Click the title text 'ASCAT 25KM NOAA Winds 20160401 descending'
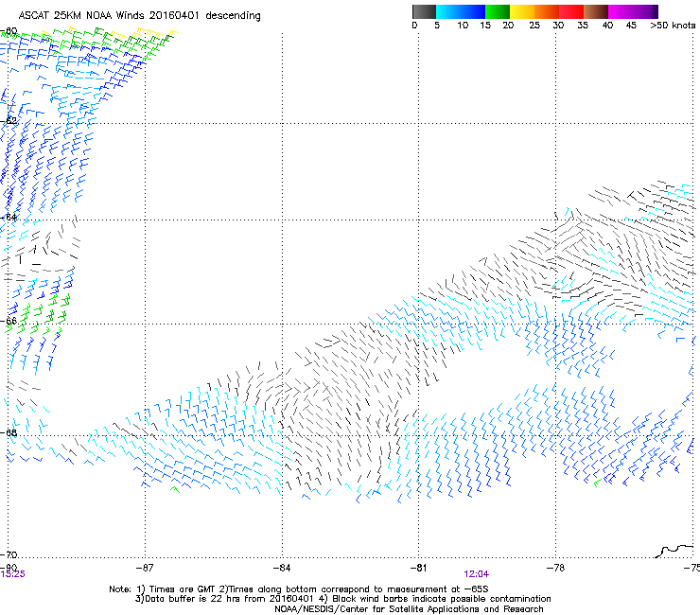This screenshot has width=700, height=615. pyautogui.click(x=139, y=16)
